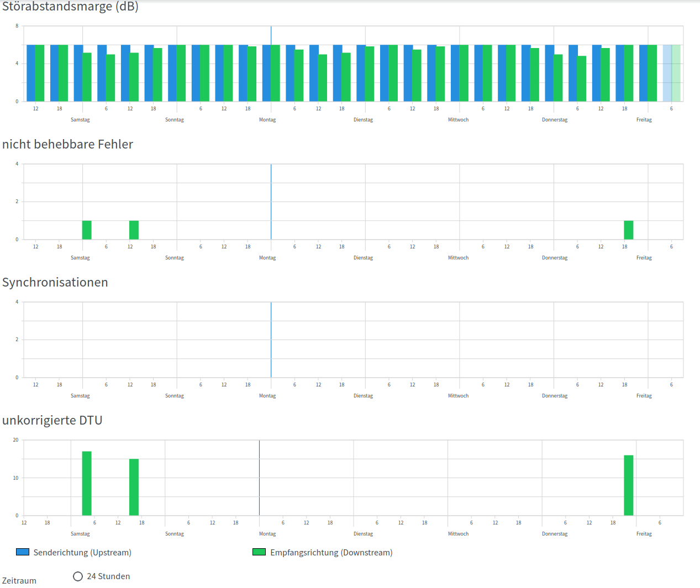700x588 pixels.
Task: Click the green Empfangsrichtung (Downstream) legend swatch
Action: 259,552
